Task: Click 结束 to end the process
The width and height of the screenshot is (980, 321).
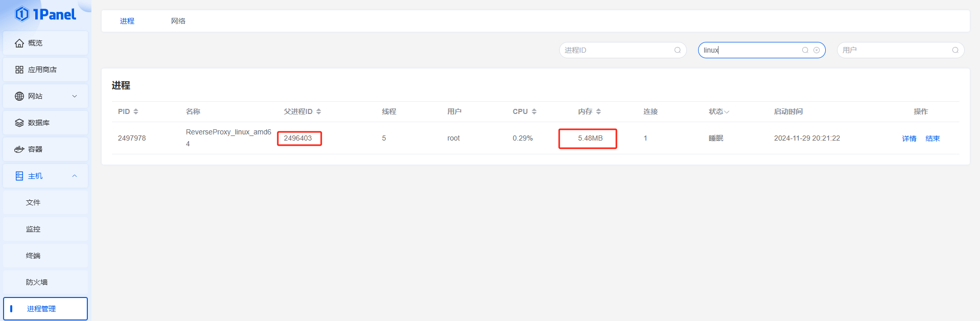Action: coord(933,139)
